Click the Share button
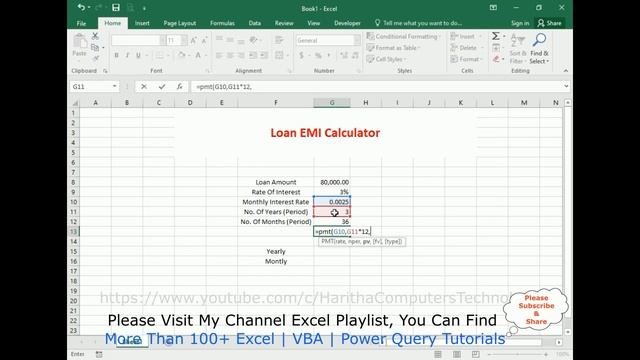 point(549,23)
